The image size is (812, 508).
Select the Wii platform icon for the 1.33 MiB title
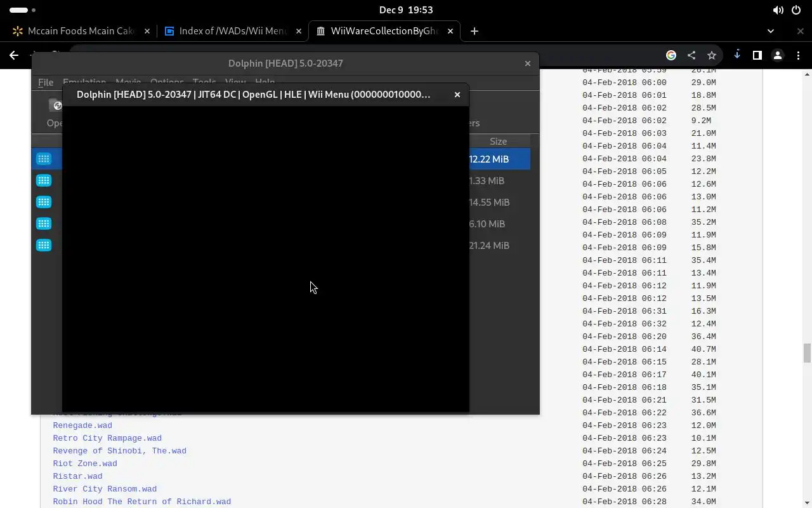point(44,180)
